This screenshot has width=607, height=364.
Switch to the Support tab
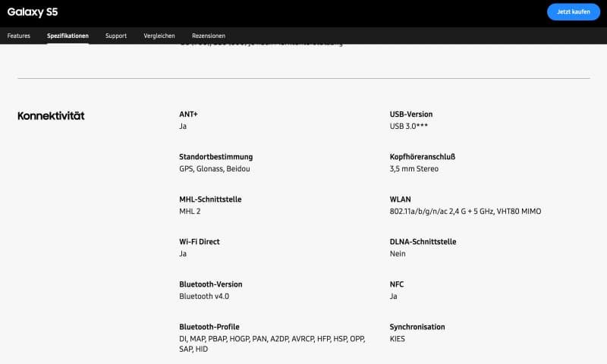[116, 36]
